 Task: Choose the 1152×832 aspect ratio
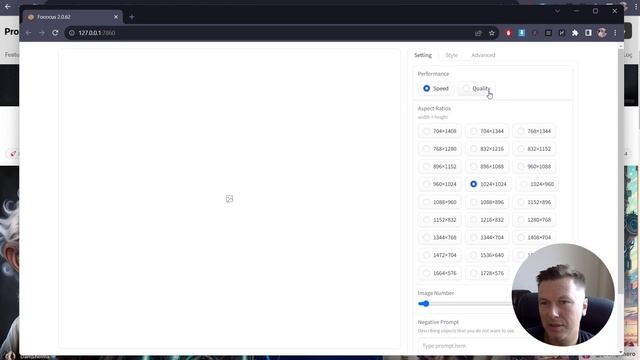(440, 220)
